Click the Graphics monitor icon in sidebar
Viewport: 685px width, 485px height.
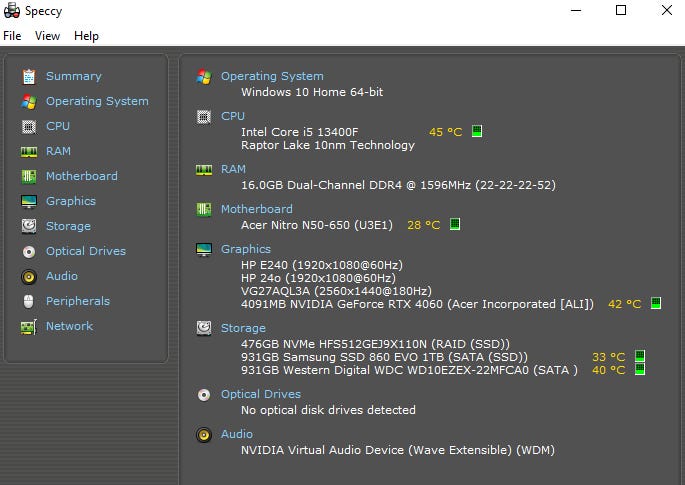(x=28, y=201)
